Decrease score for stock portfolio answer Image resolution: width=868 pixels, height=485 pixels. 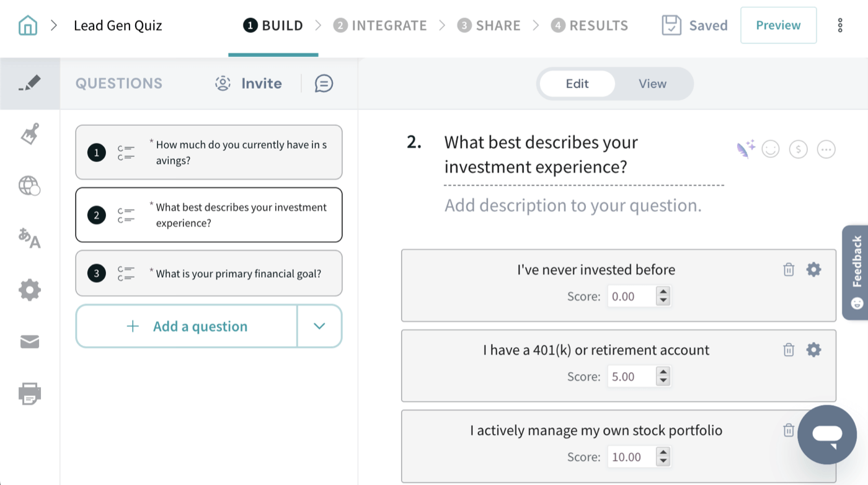[x=663, y=461]
